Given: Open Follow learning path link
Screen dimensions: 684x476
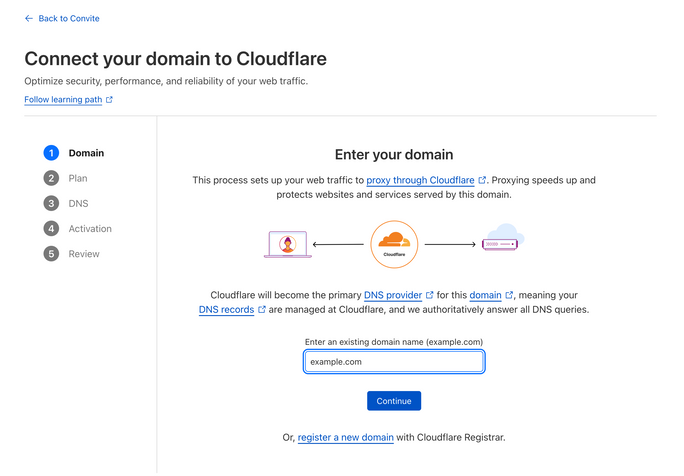Looking at the screenshot, I should (63, 100).
